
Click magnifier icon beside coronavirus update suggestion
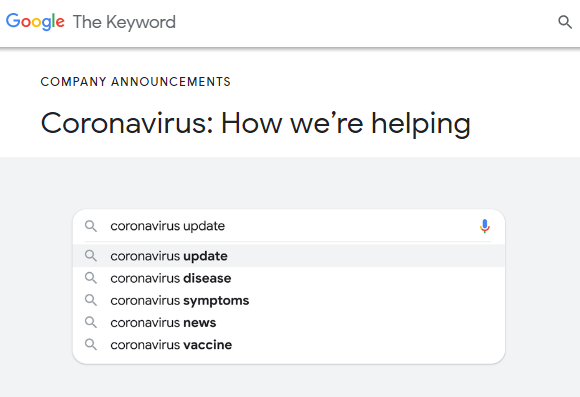(91, 256)
